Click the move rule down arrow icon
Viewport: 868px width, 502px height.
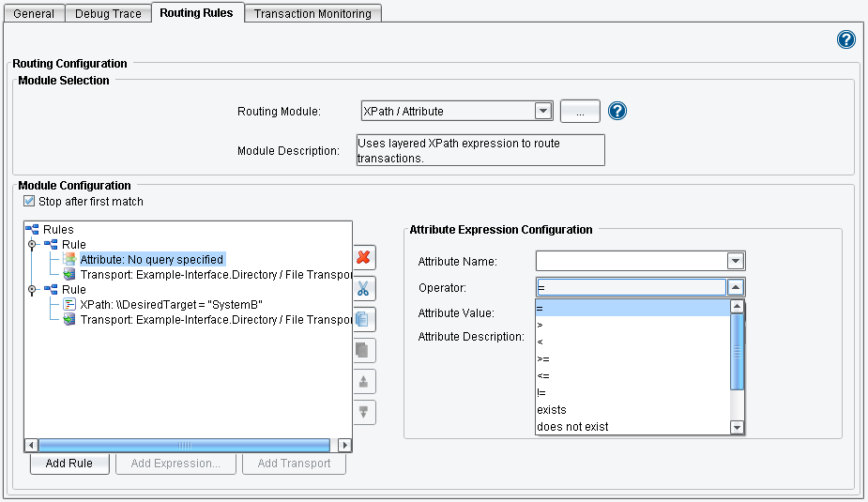(x=363, y=412)
